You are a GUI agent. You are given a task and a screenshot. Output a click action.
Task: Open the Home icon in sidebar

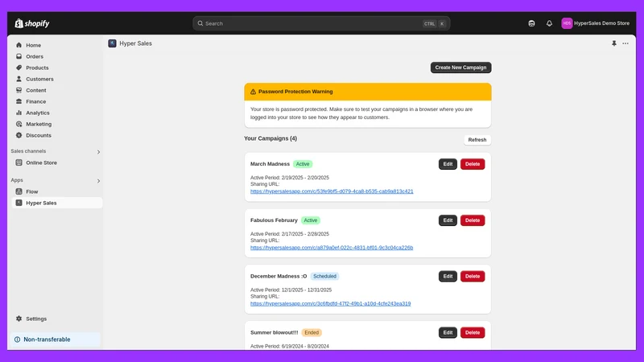tap(19, 45)
